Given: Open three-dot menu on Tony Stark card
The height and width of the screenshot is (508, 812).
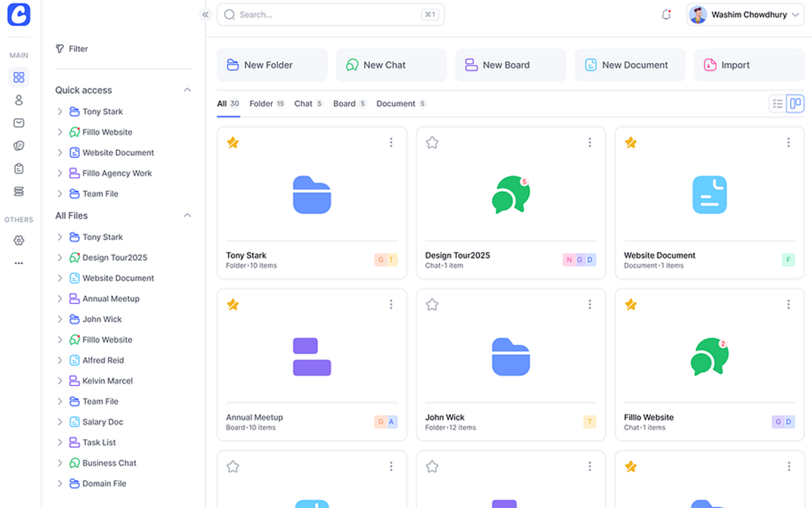Looking at the screenshot, I should point(391,143).
